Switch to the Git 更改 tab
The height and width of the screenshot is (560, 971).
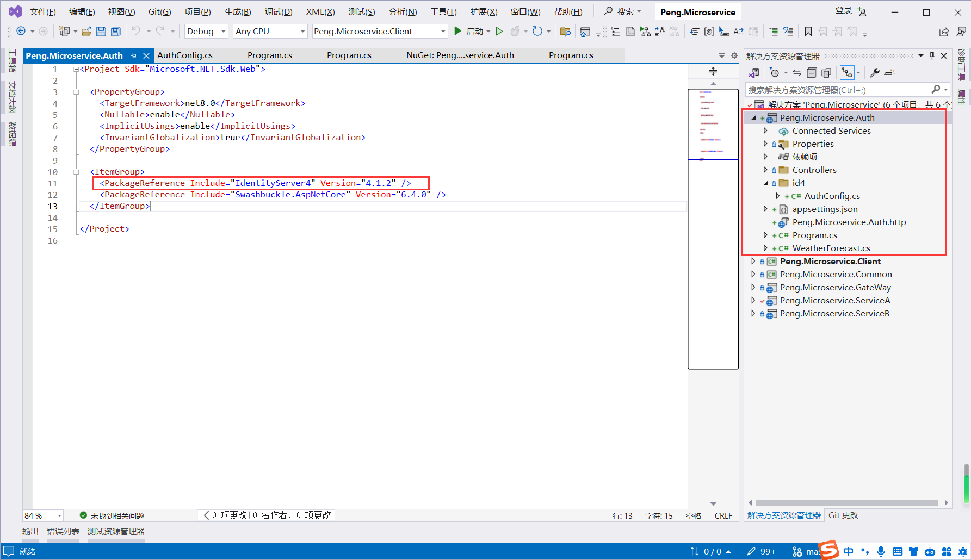843,515
